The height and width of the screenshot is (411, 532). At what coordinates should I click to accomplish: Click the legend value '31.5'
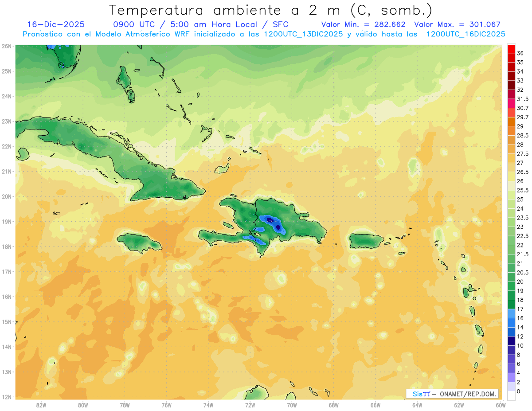(x=523, y=99)
